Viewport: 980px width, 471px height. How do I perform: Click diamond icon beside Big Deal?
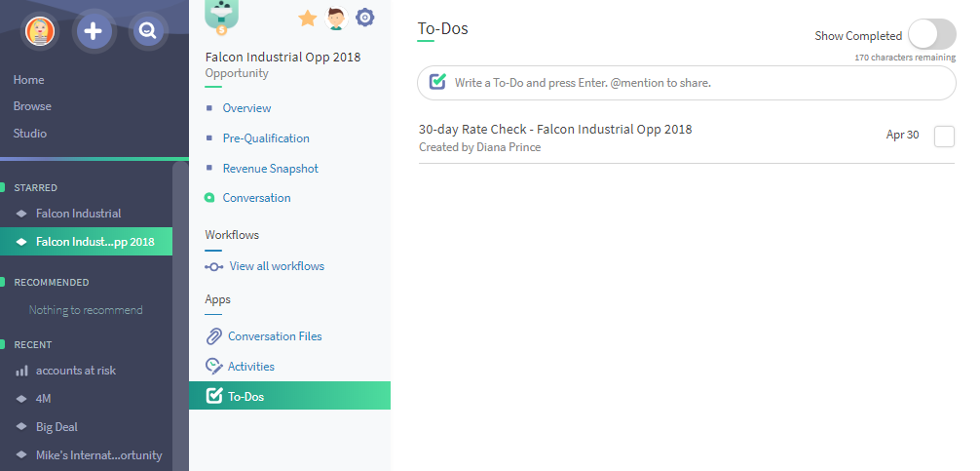(21, 427)
